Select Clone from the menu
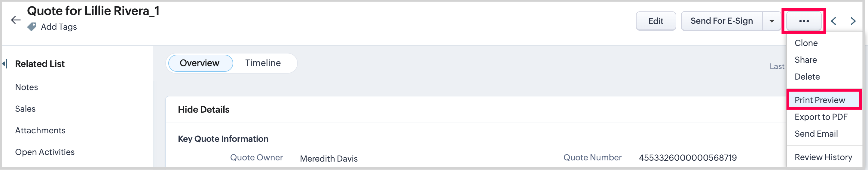Viewport: 868px width, 170px height. click(806, 43)
